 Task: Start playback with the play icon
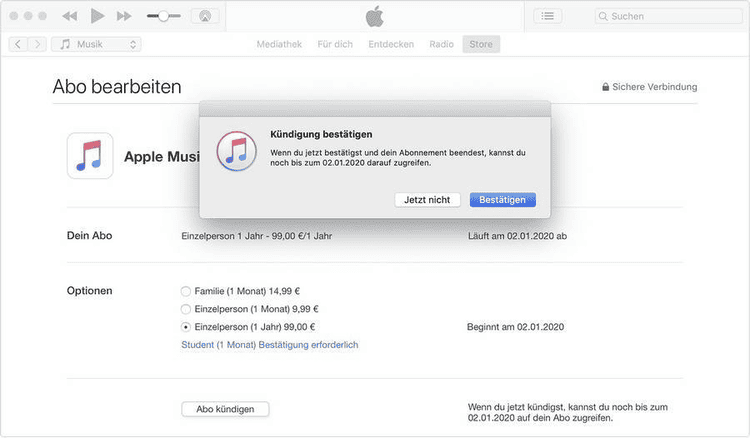tap(97, 16)
